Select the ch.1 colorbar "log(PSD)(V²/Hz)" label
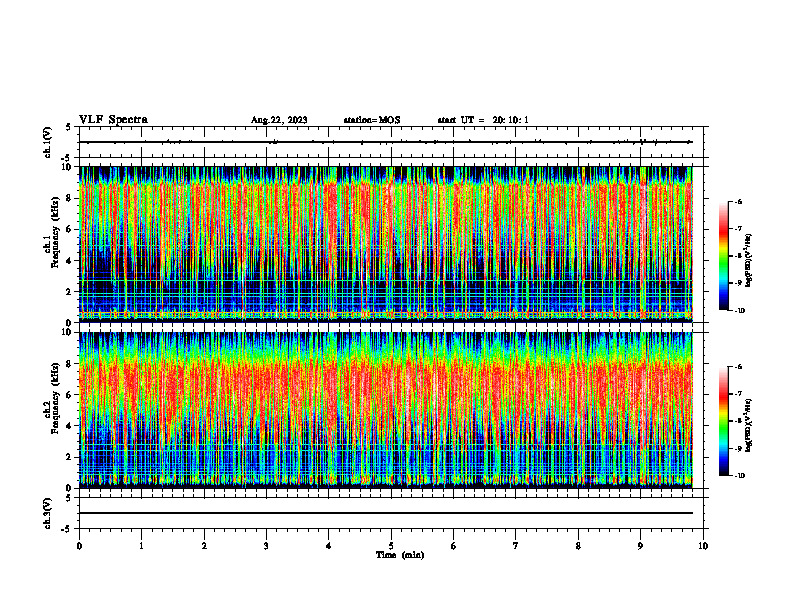This screenshot has width=792, height=612. click(x=749, y=261)
